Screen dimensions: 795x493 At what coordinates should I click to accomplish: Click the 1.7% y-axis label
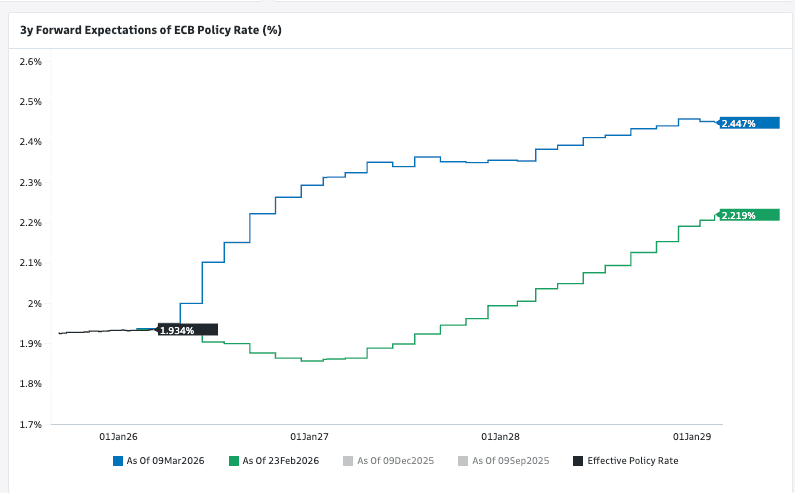coord(30,424)
